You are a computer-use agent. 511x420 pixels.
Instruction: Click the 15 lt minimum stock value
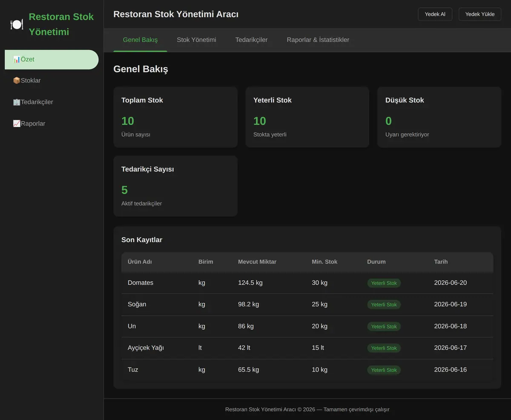318,348
